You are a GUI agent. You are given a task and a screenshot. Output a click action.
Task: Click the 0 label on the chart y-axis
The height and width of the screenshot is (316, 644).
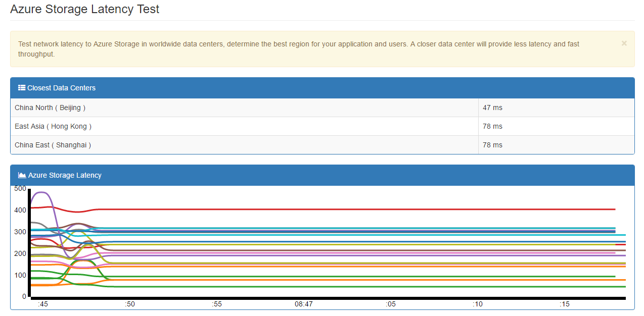pos(24,296)
